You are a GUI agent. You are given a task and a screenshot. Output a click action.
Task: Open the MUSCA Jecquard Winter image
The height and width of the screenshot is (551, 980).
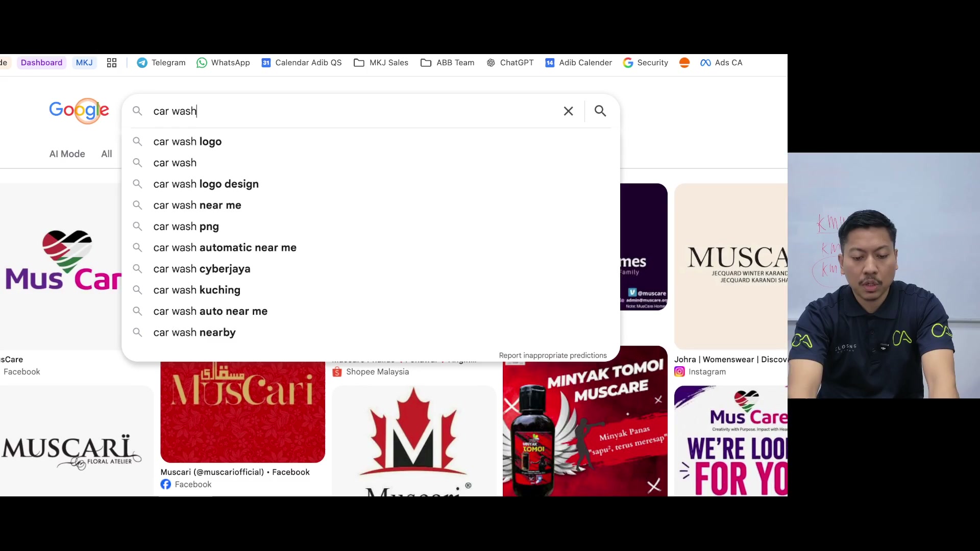click(731, 266)
